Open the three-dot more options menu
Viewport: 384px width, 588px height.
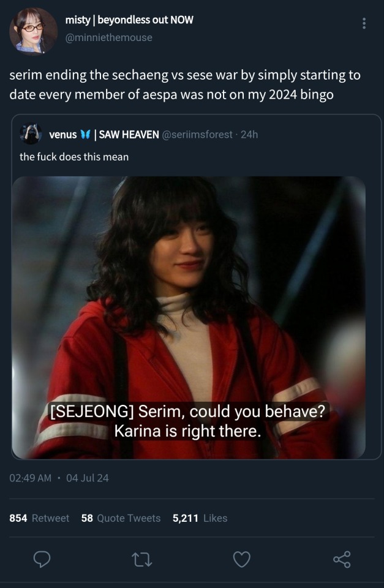coord(364,23)
